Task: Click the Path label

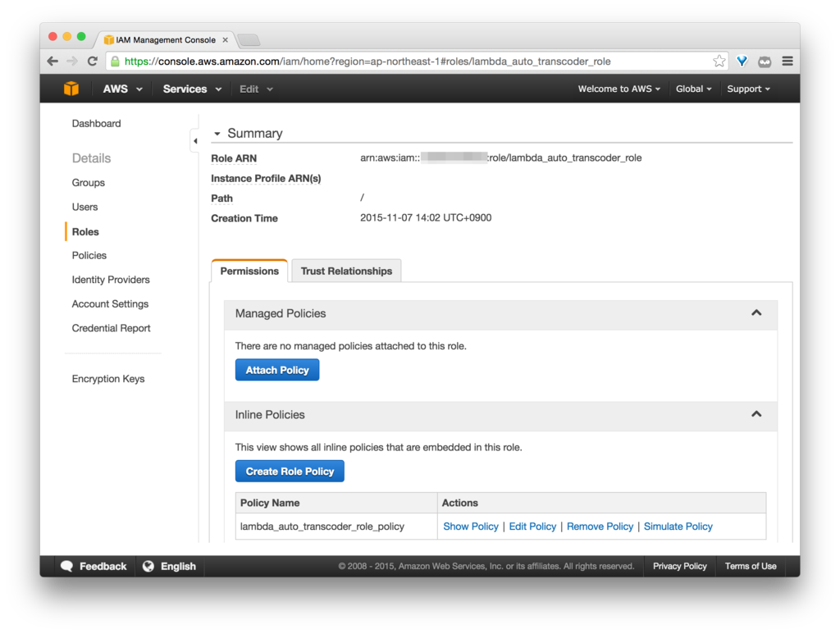Action: (221, 198)
